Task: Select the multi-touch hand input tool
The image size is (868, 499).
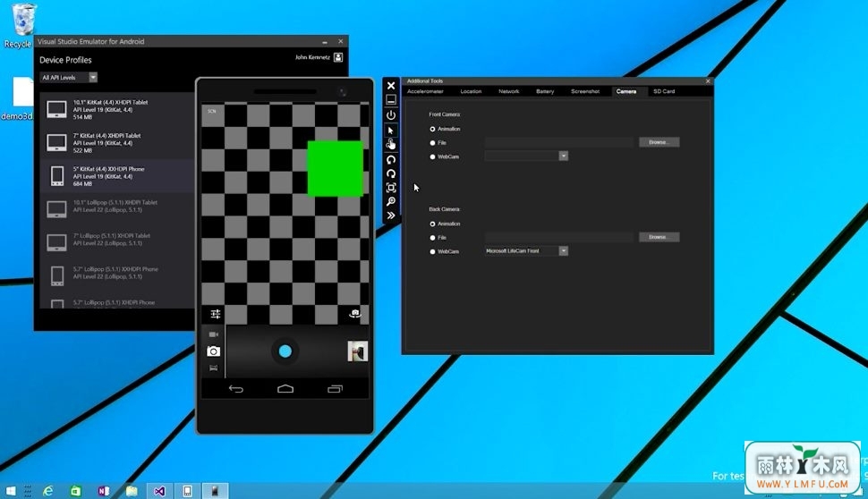Action: coord(391,144)
